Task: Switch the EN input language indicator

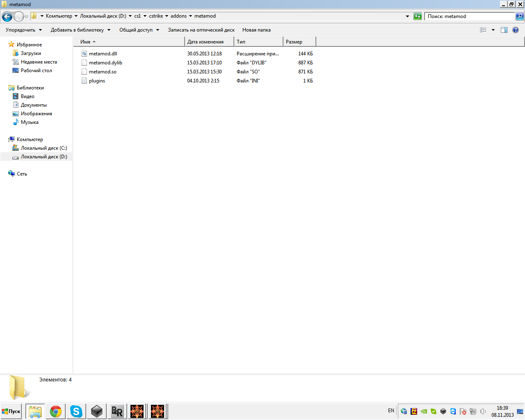Action: click(391, 411)
